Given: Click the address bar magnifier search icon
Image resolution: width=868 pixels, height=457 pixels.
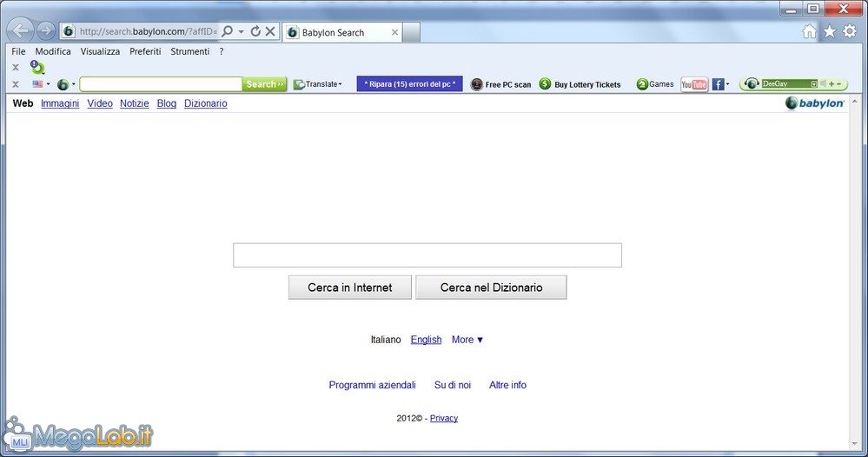Looking at the screenshot, I should point(227,31).
